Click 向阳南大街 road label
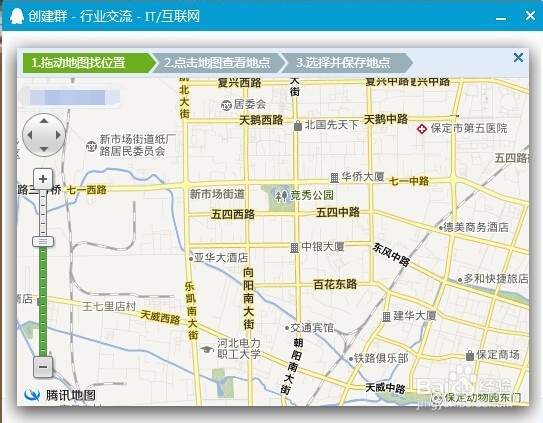Screen dimensions: 543x423 click(x=248, y=298)
